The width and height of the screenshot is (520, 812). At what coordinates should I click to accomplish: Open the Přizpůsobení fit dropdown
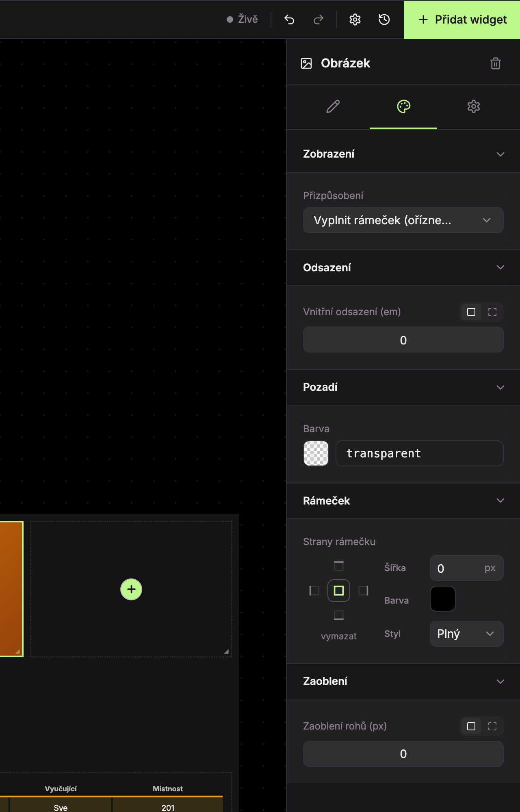click(403, 220)
